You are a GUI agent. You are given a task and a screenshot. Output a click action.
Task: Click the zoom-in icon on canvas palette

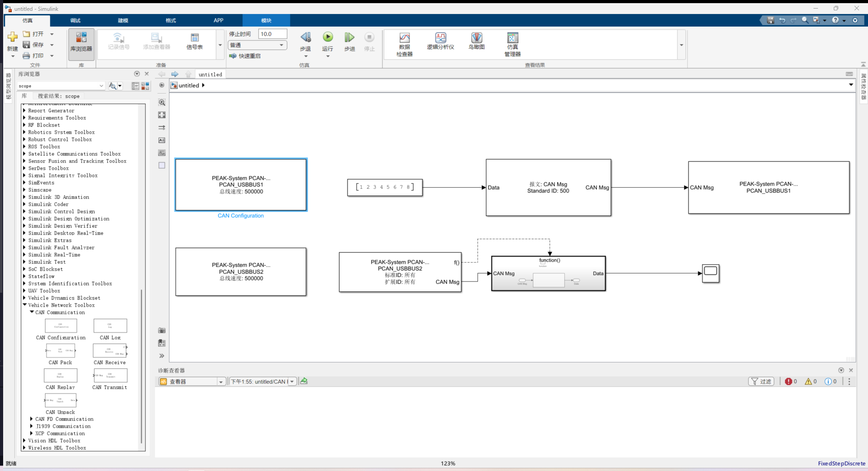pyautogui.click(x=162, y=102)
